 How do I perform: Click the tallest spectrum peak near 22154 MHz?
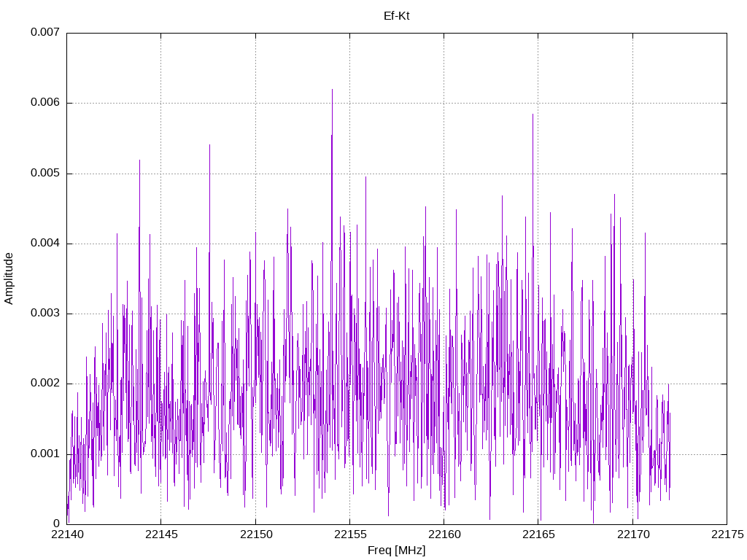click(332, 90)
